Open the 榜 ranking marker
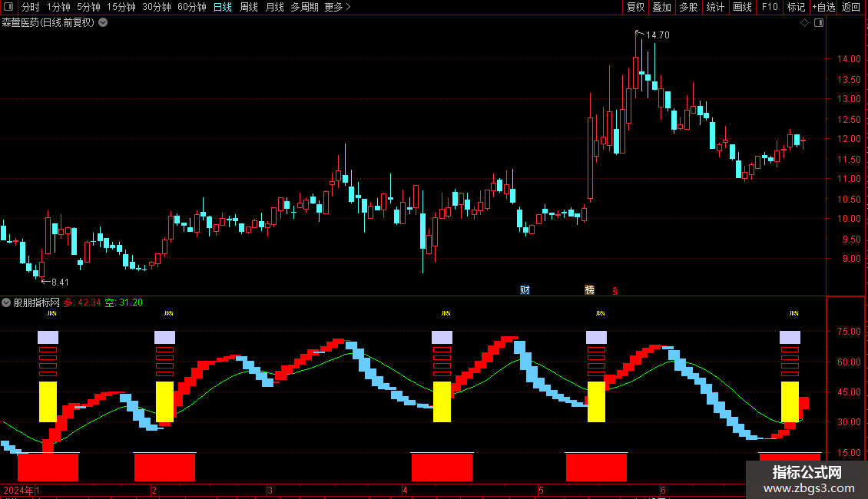Screen dimensions: 868x499 coord(590,290)
